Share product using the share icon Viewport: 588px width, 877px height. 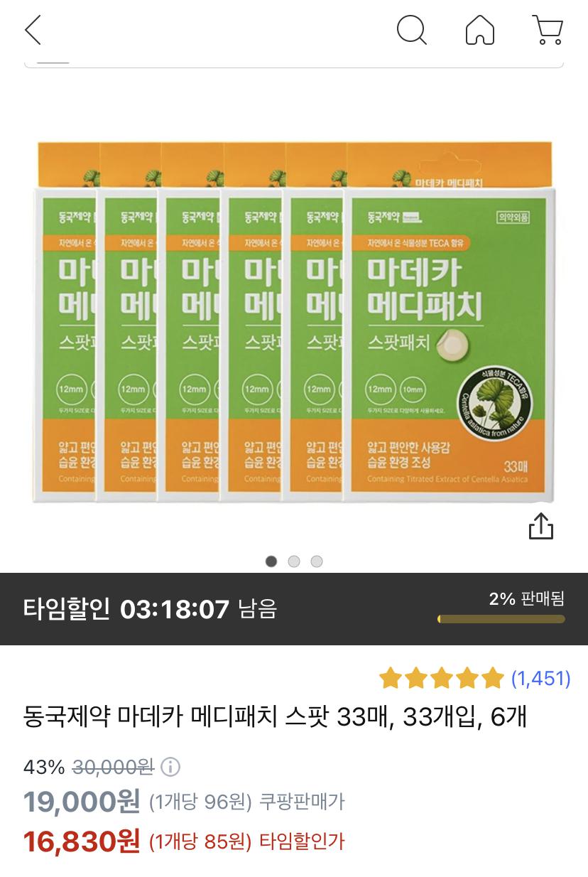[541, 526]
